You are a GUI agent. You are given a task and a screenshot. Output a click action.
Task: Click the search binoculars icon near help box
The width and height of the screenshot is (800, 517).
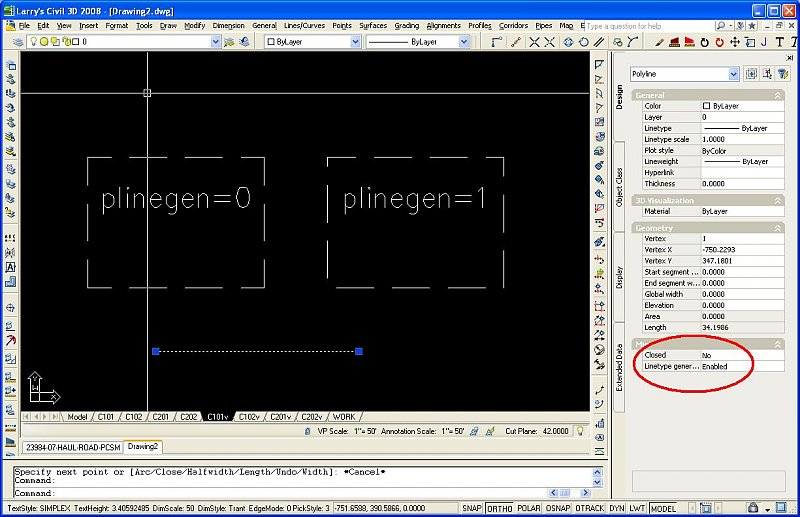tap(721, 26)
